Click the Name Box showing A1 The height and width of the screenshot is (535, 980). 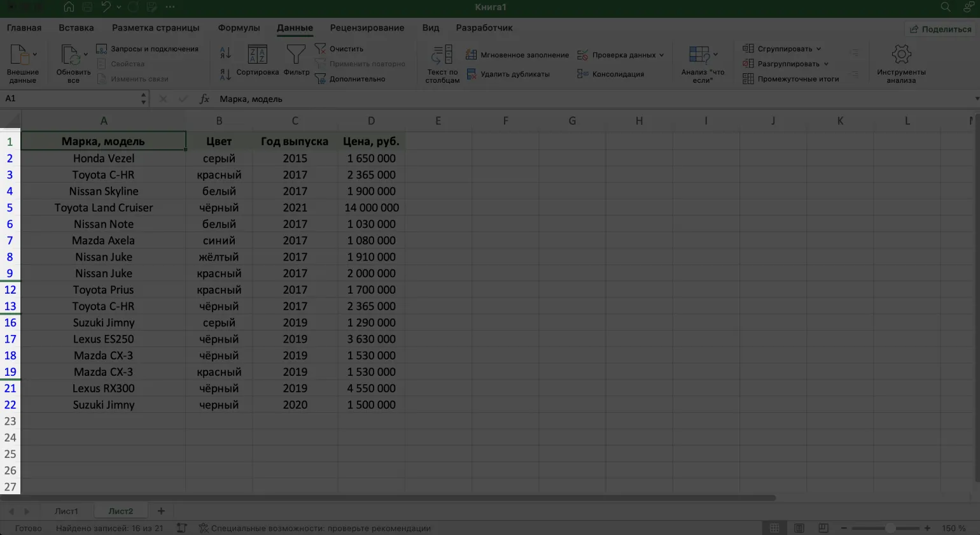click(70, 99)
